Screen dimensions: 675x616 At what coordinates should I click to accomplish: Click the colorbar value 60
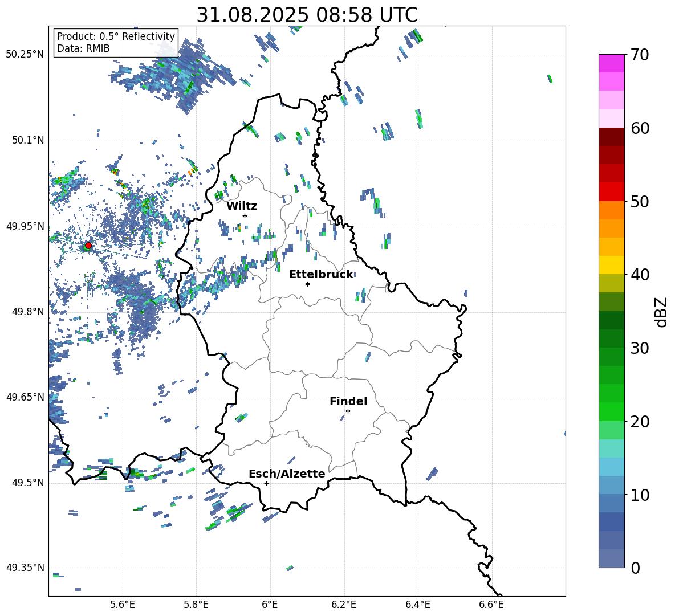pos(640,128)
